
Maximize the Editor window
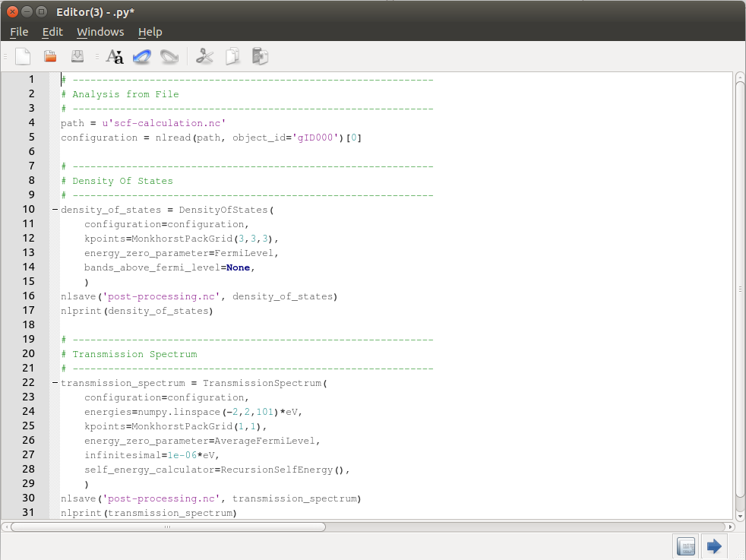(42, 12)
